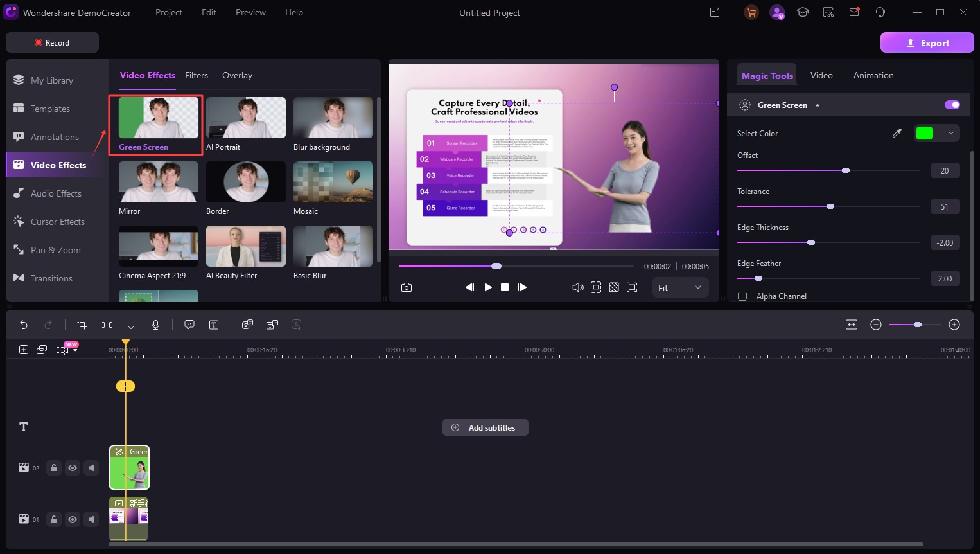The height and width of the screenshot is (554, 980).
Task: Add a new track with the plus icon
Action: [x=24, y=350]
